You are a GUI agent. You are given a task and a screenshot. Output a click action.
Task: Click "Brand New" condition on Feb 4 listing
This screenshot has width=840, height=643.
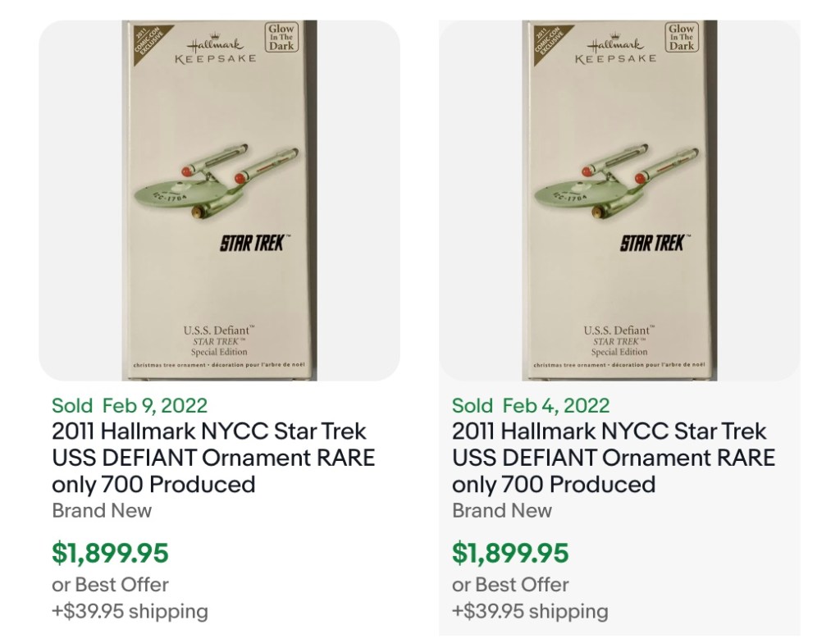(x=502, y=510)
